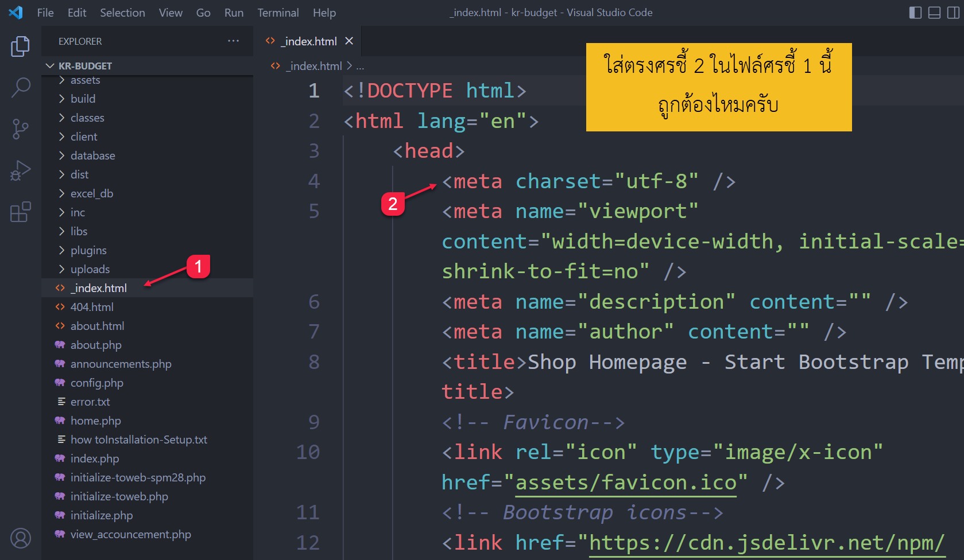The height and width of the screenshot is (560, 964).
Task: Open the Explorer view in activity bar
Action: tap(21, 46)
